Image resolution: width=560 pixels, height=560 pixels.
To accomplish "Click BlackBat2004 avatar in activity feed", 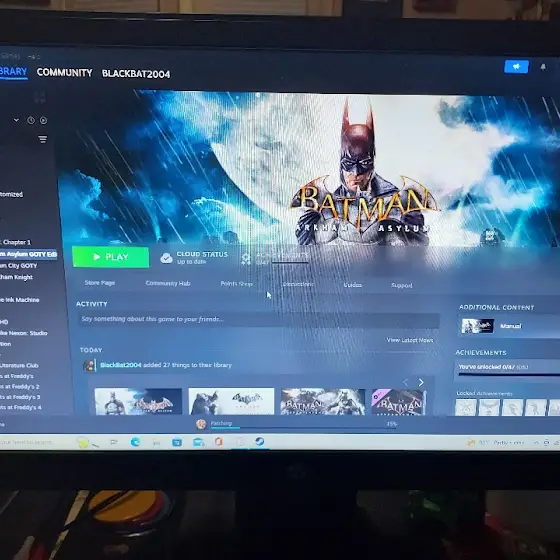I will 89,365.
